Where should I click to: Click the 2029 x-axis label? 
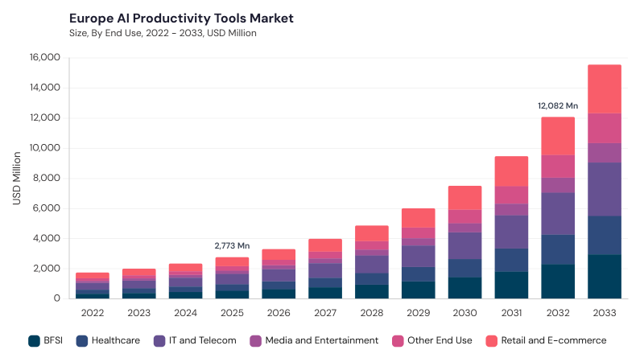(418, 313)
